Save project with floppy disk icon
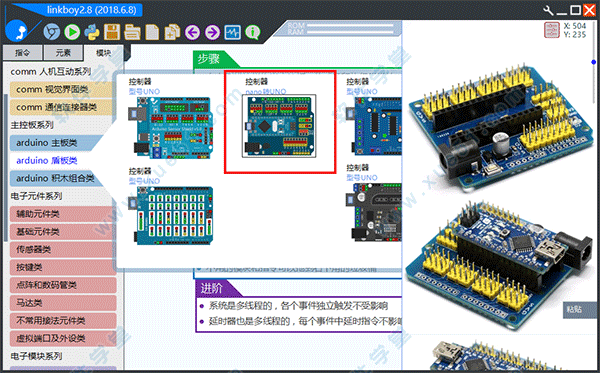The image size is (600, 373). [x=112, y=32]
